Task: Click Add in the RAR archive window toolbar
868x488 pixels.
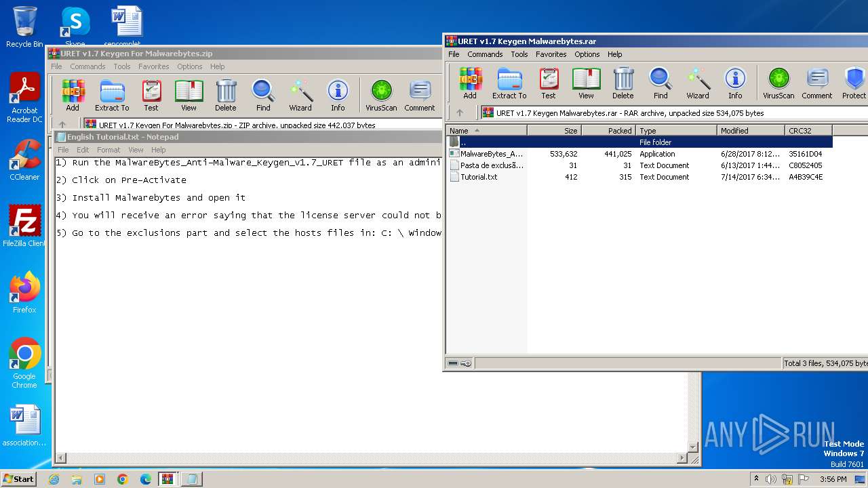Action: pyautogui.click(x=470, y=83)
